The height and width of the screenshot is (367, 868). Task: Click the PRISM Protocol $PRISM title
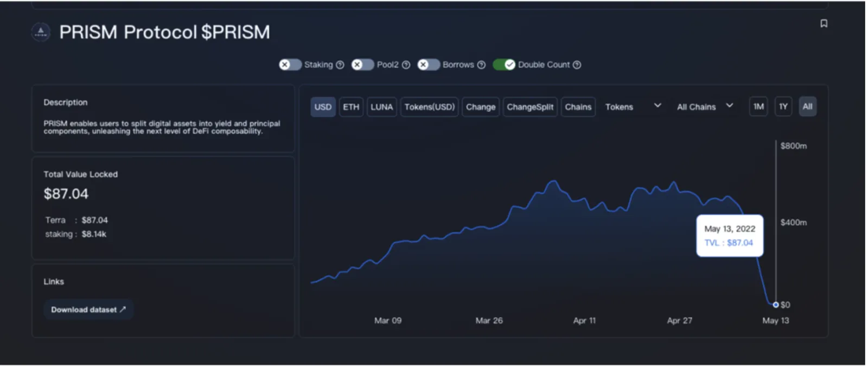[x=164, y=32]
